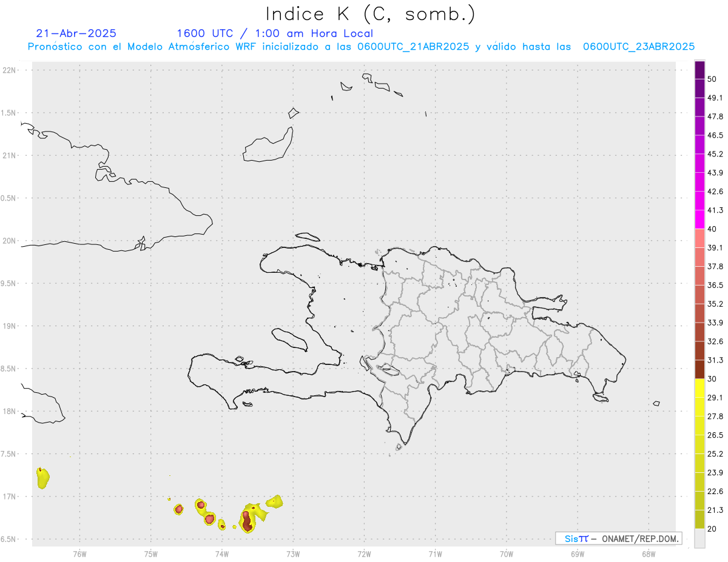Click the colorbar value '39.1'
This screenshot has height=562, width=728.
(x=715, y=248)
